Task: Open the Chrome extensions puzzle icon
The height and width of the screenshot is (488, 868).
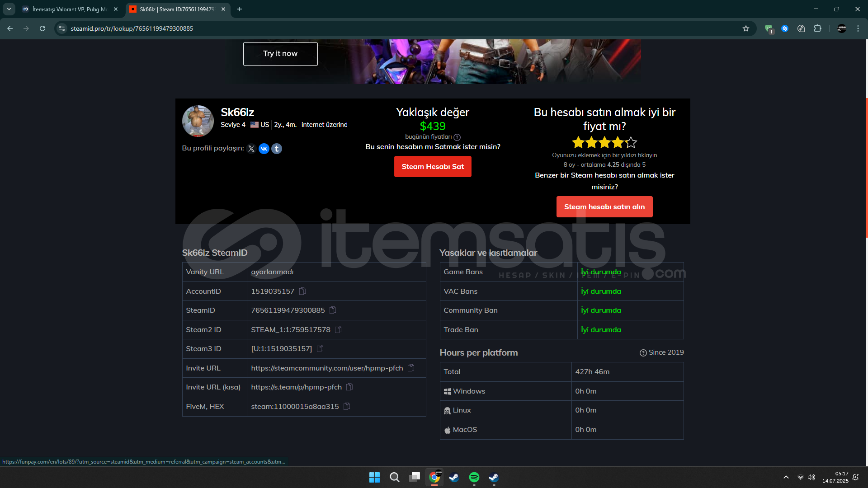Action: 817,28
